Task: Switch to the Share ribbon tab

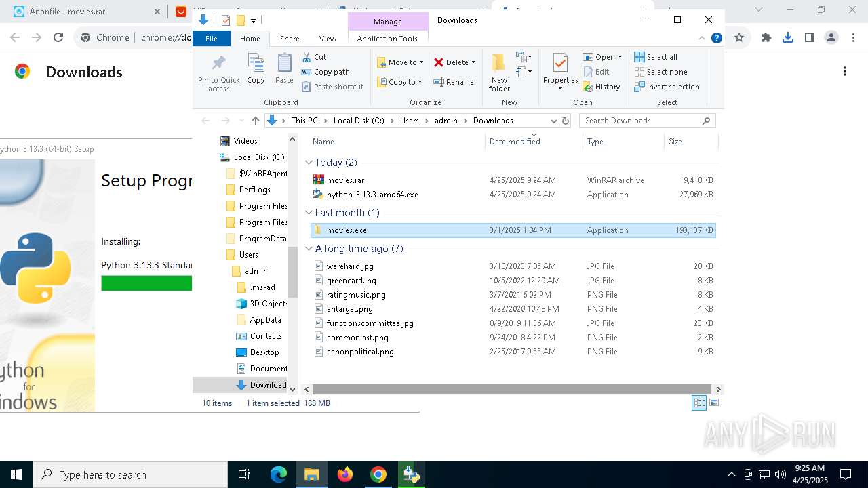Action: tap(290, 39)
